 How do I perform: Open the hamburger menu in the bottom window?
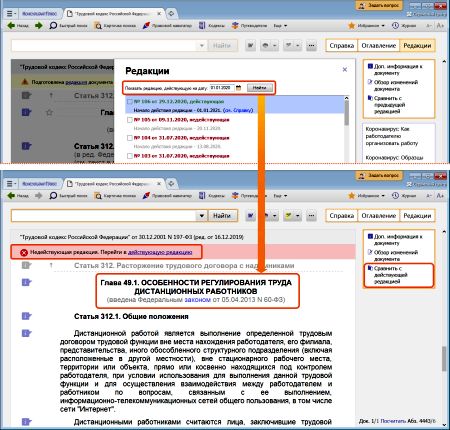click(x=11, y=184)
